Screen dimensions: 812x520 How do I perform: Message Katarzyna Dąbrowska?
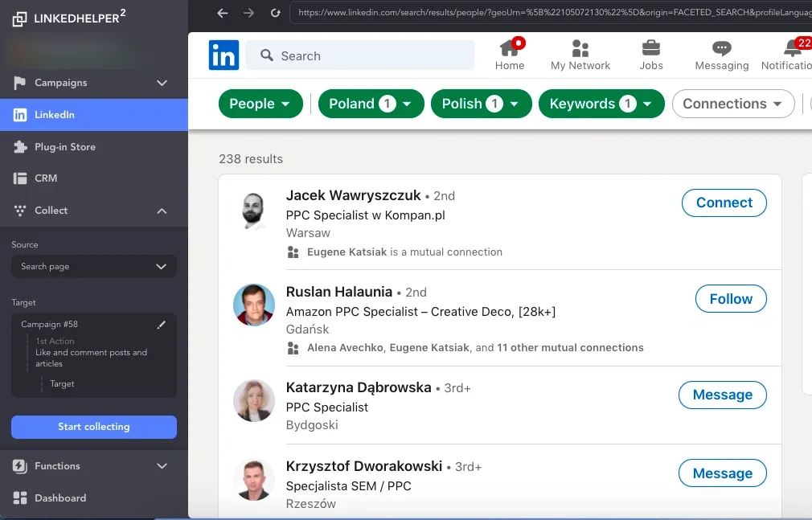pyautogui.click(x=723, y=395)
